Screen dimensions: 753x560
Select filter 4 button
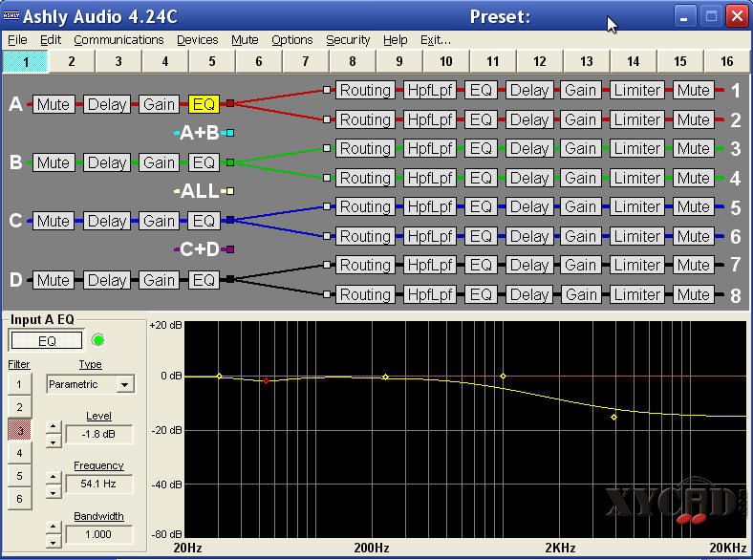pos(19,453)
